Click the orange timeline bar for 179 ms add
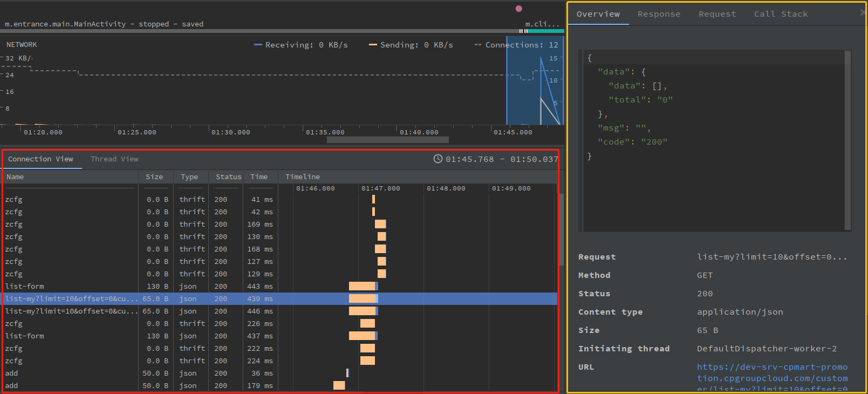The image size is (868, 394). [x=339, y=385]
